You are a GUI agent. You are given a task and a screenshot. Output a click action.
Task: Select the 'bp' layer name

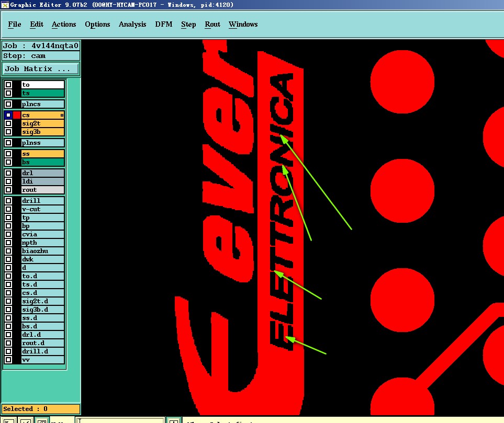coord(43,226)
